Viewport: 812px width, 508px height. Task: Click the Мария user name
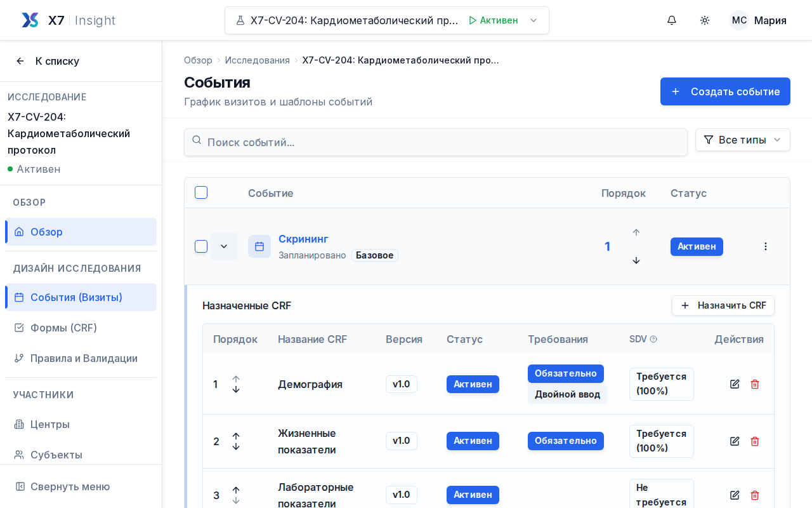(x=770, y=20)
